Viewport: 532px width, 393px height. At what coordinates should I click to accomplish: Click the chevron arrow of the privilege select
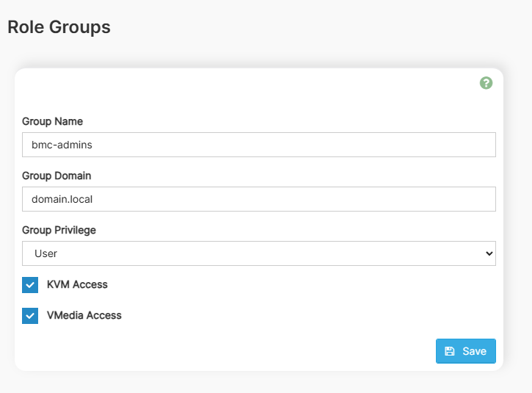pyautogui.click(x=489, y=253)
